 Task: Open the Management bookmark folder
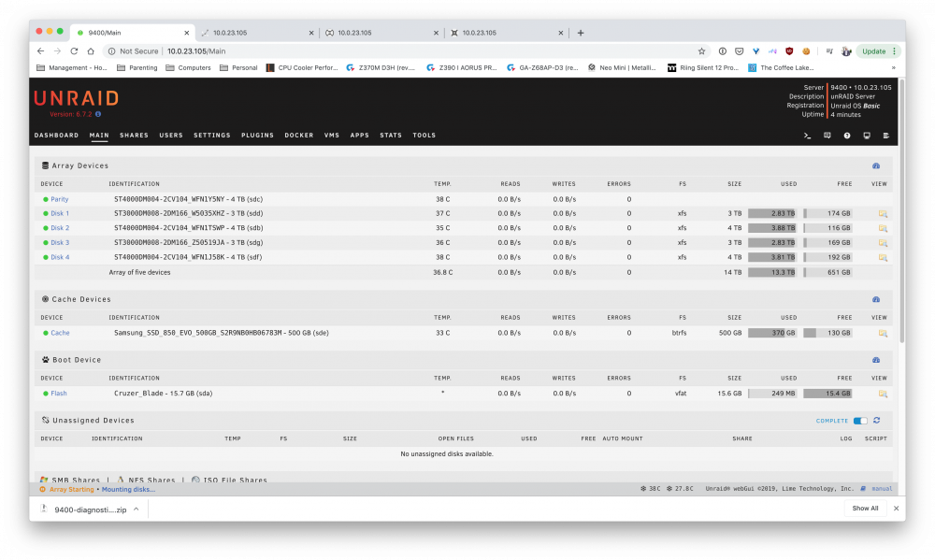click(x=72, y=68)
